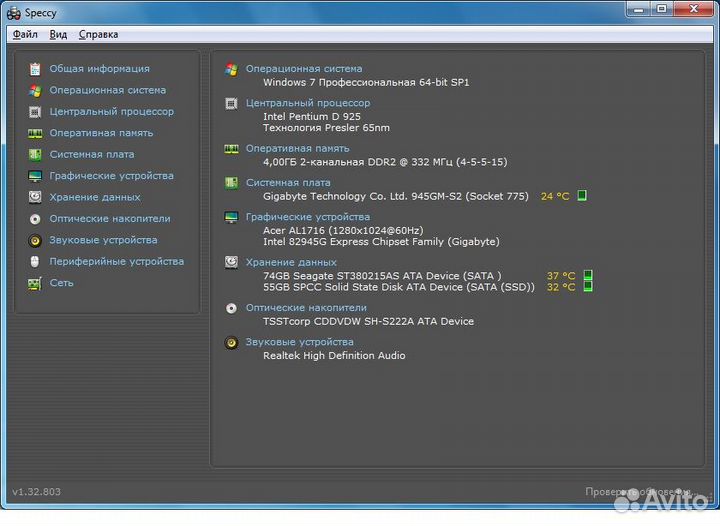Open Графические устройства heading link in summary
The height and width of the screenshot is (526, 720).
308,217
